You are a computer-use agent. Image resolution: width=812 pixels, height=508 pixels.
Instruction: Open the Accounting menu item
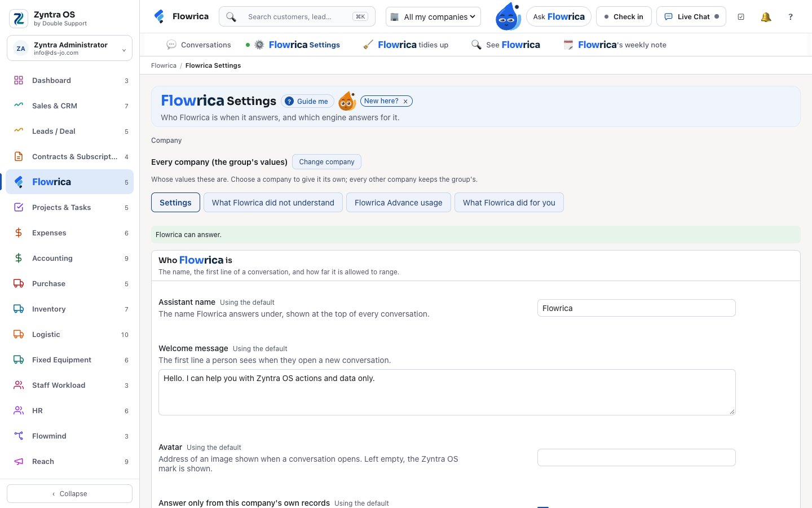[x=69, y=258]
